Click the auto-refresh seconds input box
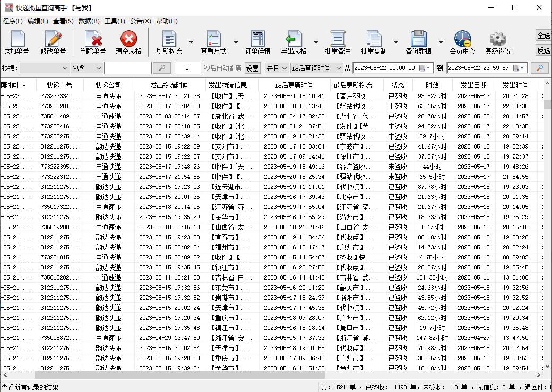The image size is (552, 392). (x=187, y=68)
